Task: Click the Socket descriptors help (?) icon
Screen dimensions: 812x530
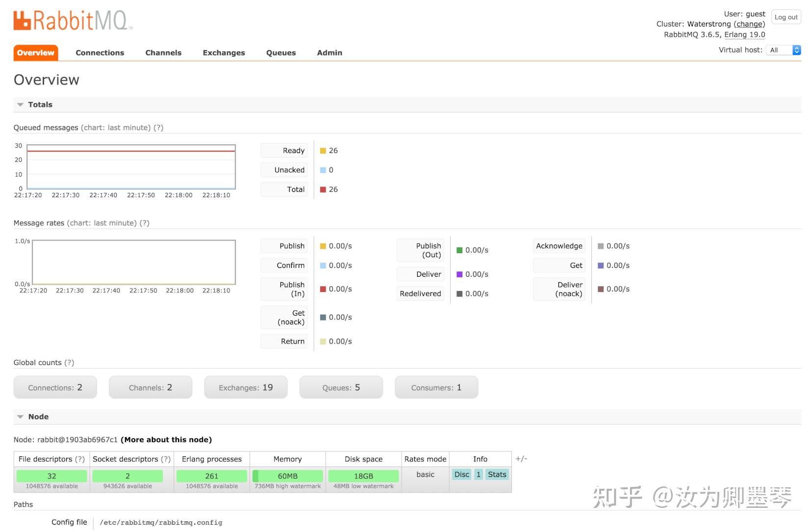Action: pyautogui.click(x=167, y=459)
